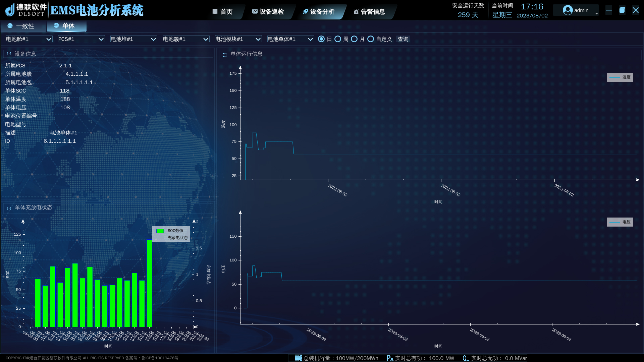Open the 电池舱#1 dropdown
644x362 pixels.
click(29, 39)
